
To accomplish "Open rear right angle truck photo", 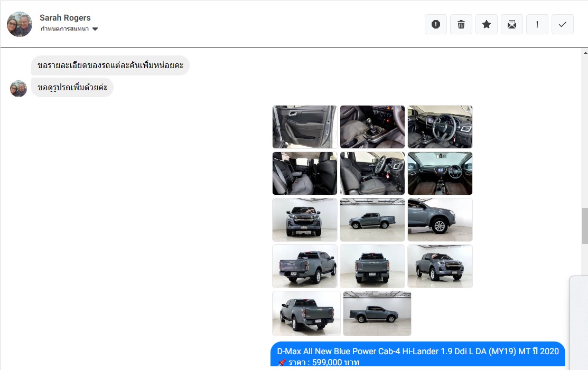I will [304, 266].
